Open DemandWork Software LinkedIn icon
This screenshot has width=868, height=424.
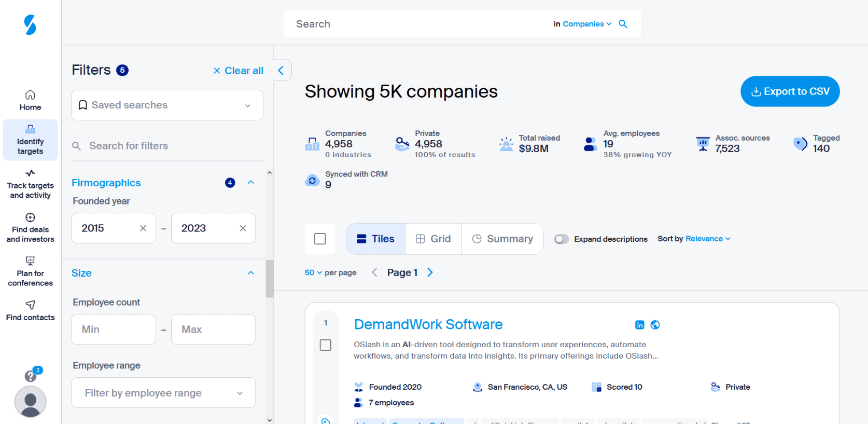point(640,325)
